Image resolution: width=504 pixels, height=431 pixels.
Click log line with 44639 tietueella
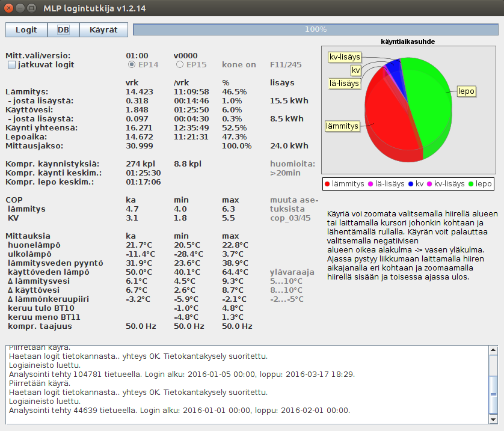tap(179, 410)
